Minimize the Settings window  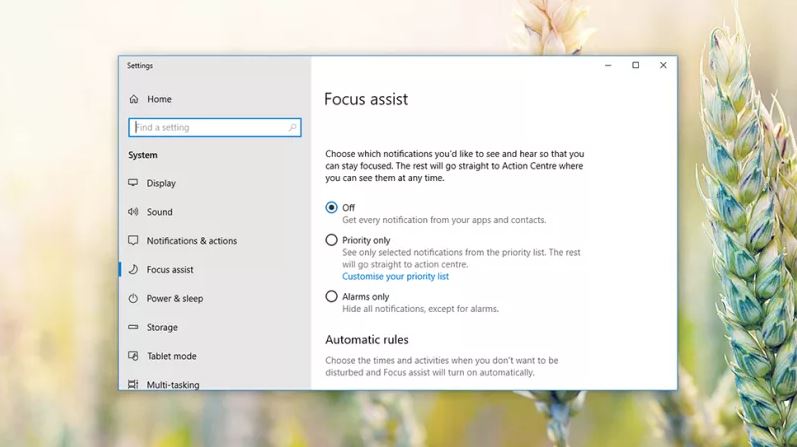(x=607, y=66)
